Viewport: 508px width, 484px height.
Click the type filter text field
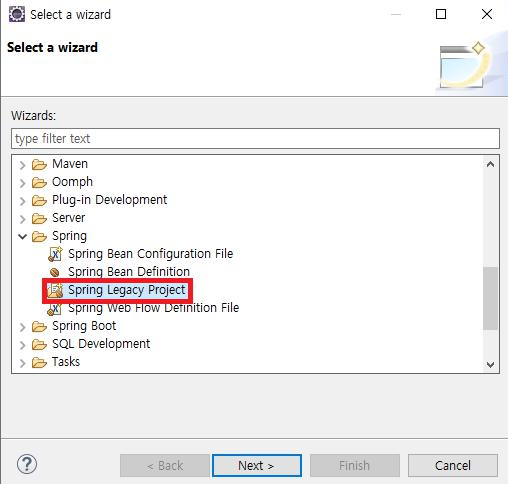click(x=255, y=138)
